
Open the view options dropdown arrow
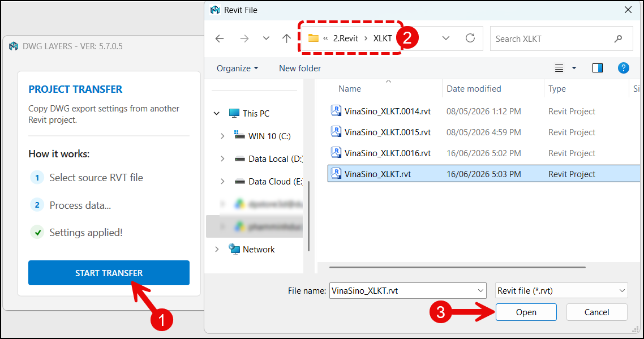pyautogui.click(x=574, y=68)
